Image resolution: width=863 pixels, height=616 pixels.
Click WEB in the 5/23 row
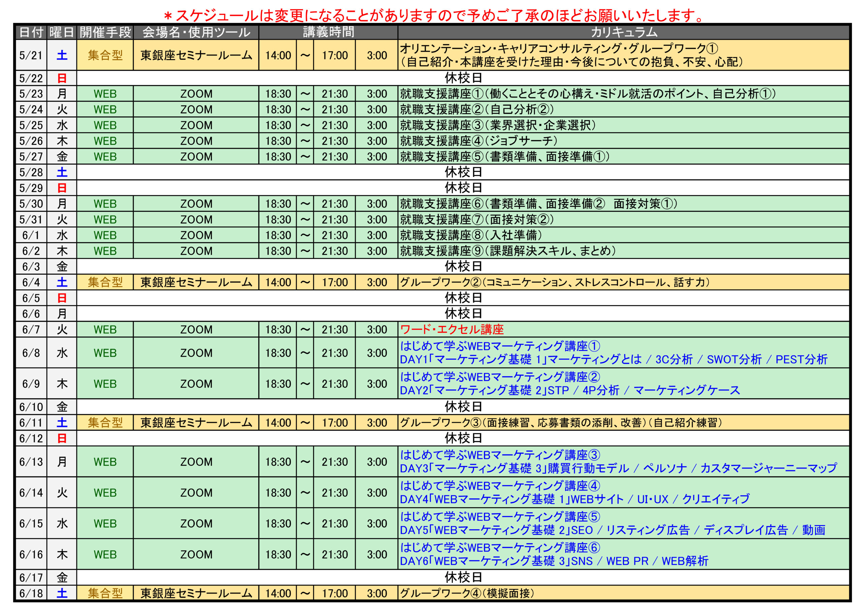tap(105, 94)
